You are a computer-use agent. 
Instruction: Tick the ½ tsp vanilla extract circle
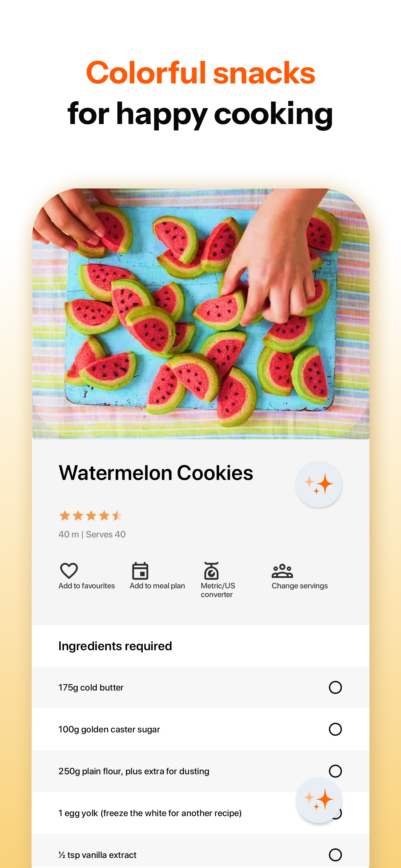tap(335, 855)
